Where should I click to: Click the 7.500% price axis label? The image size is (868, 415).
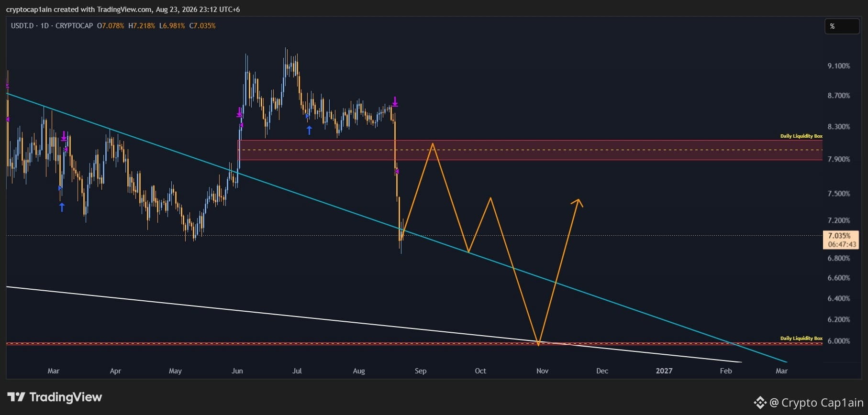(x=839, y=194)
